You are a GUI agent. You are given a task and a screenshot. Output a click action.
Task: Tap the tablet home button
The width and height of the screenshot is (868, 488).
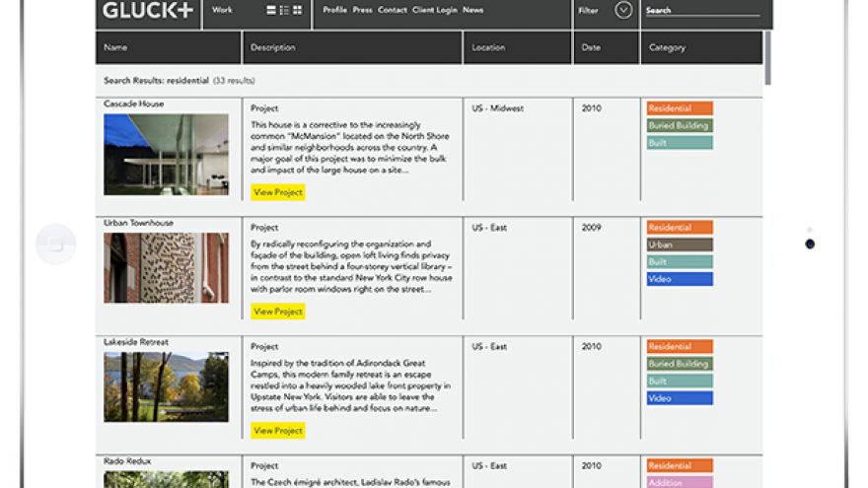(56, 244)
